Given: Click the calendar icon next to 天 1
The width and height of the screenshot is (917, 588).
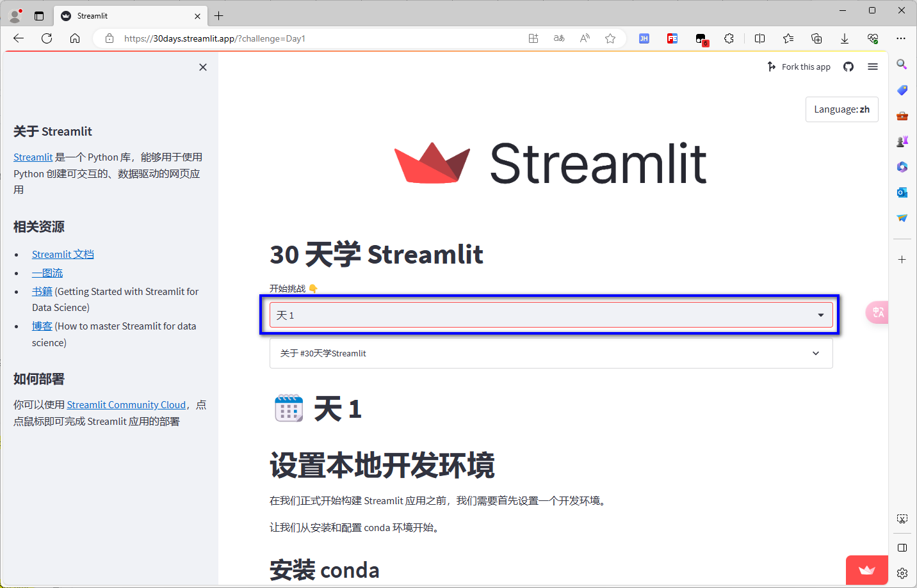Looking at the screenshot, I should (x=289, y=408).
